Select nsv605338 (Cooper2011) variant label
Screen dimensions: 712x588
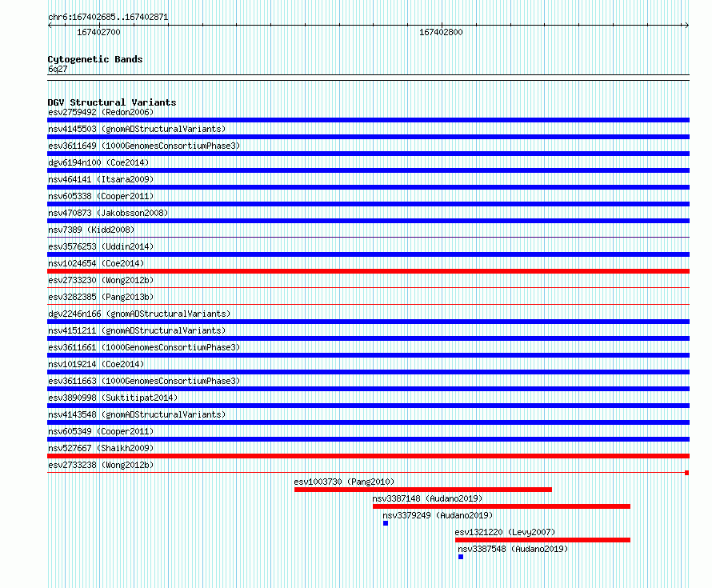pos(101,196)
